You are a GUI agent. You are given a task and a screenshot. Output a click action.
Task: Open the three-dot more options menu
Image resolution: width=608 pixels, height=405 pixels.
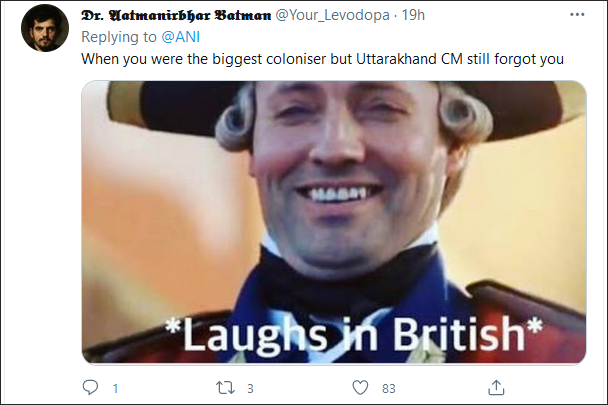click(x=577, y=15)
